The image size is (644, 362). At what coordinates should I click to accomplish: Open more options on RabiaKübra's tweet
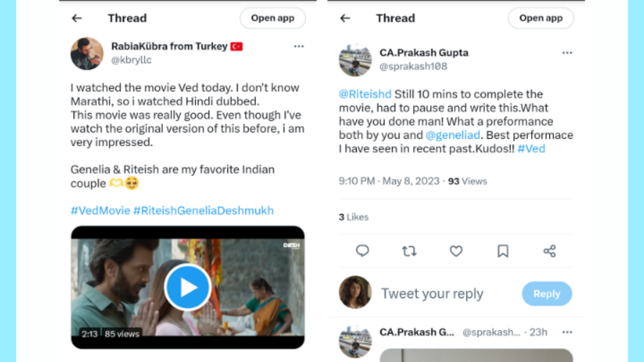pyautogui.click(x=299, y=46)
